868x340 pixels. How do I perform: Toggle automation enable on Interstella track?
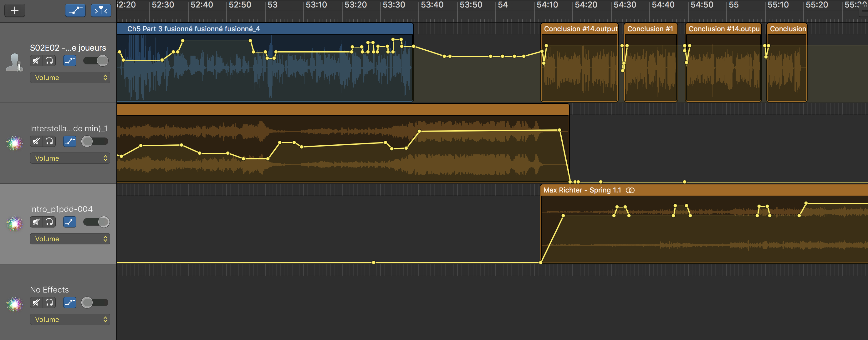coord(70,141)
